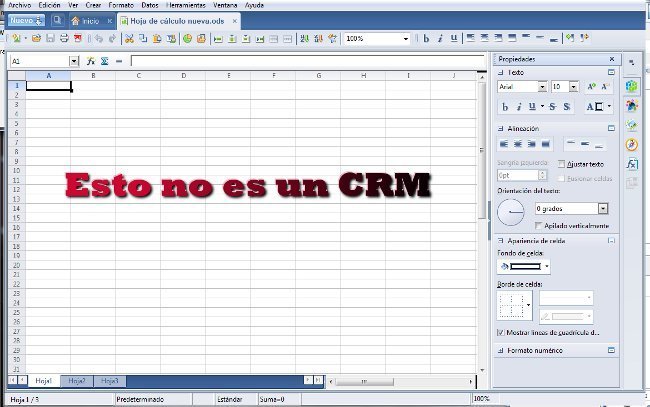The height and width of the screenshot is (407, 650).
Task: Increase font size in the Texto panel
Action: [x=592, y=87]
